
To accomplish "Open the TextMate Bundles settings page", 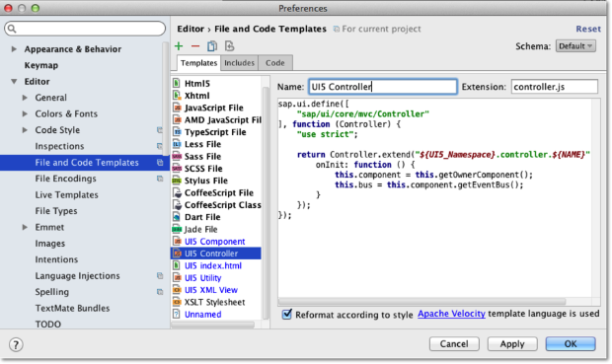I will pyautogui.click(x=72, y=308).
